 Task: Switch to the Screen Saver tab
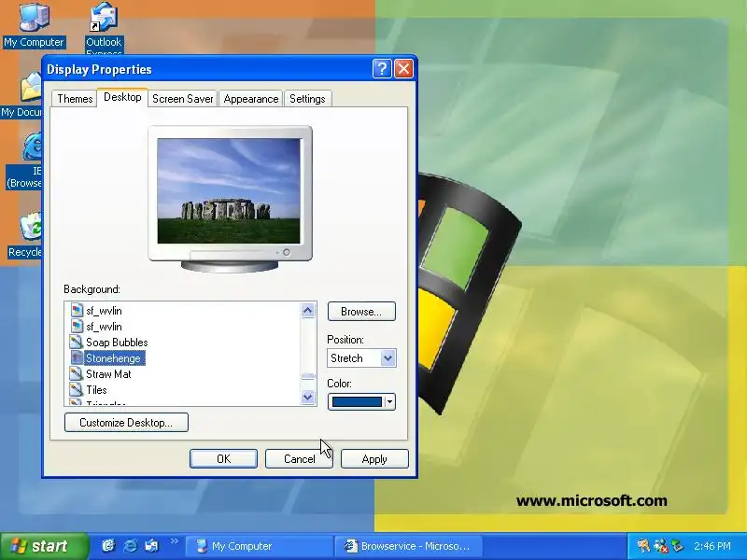point(182,99)
